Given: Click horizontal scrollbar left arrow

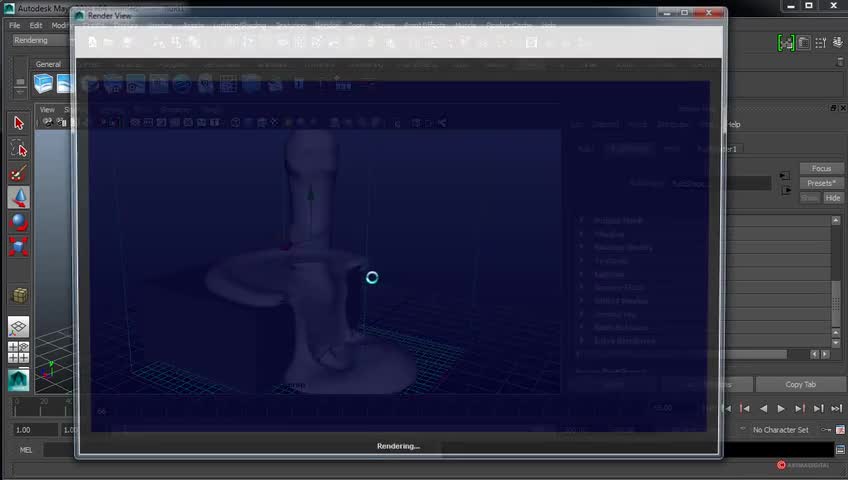Looking at the screenshot, I should (814, 354).
